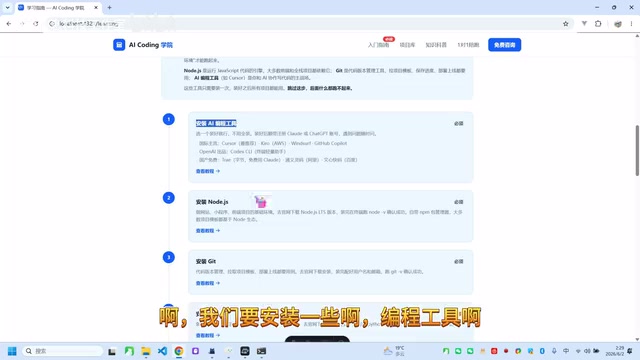Click the highlighted 安装 AI 编程工具 heading

(216, 123)
